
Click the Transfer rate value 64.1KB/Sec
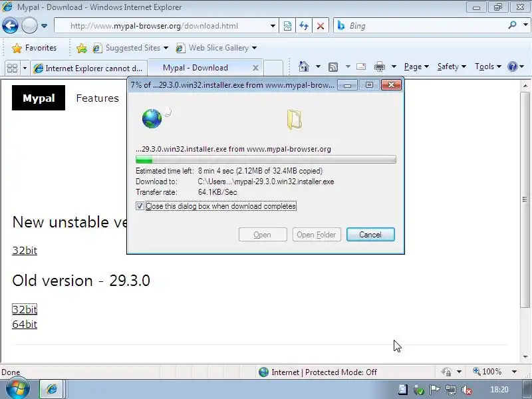[217, 192]
